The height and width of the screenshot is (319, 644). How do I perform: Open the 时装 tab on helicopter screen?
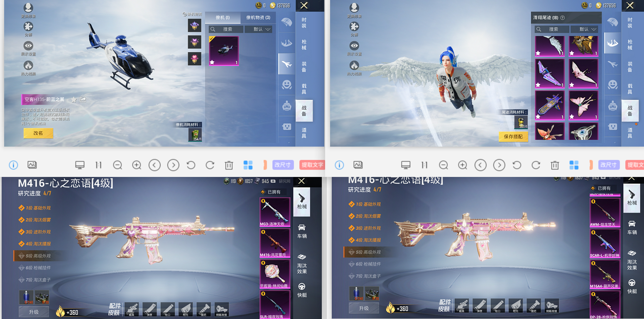coord(304,23)
